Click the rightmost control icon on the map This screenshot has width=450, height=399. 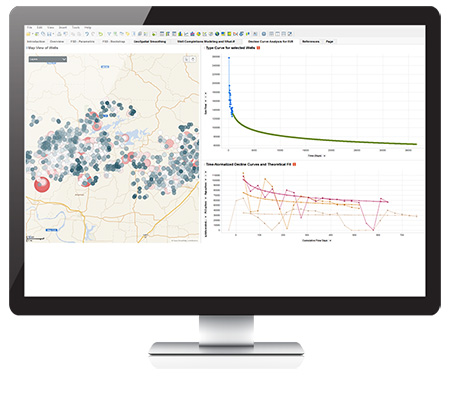(193, 59)
